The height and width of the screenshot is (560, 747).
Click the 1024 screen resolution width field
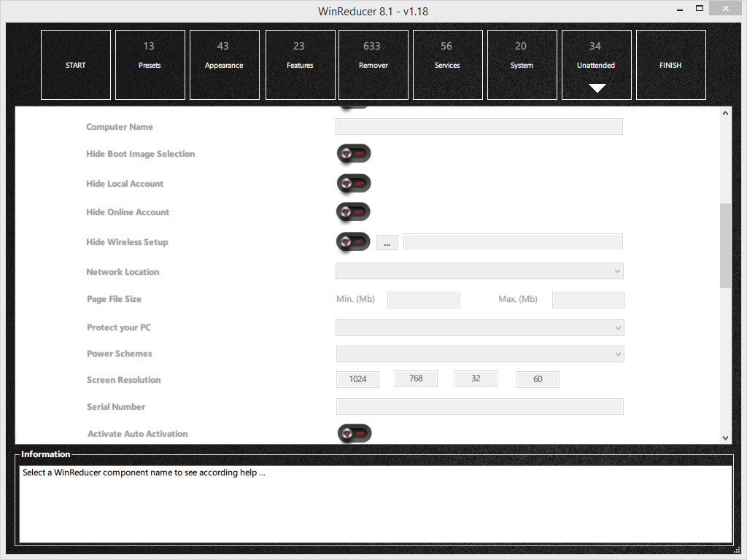357,379
